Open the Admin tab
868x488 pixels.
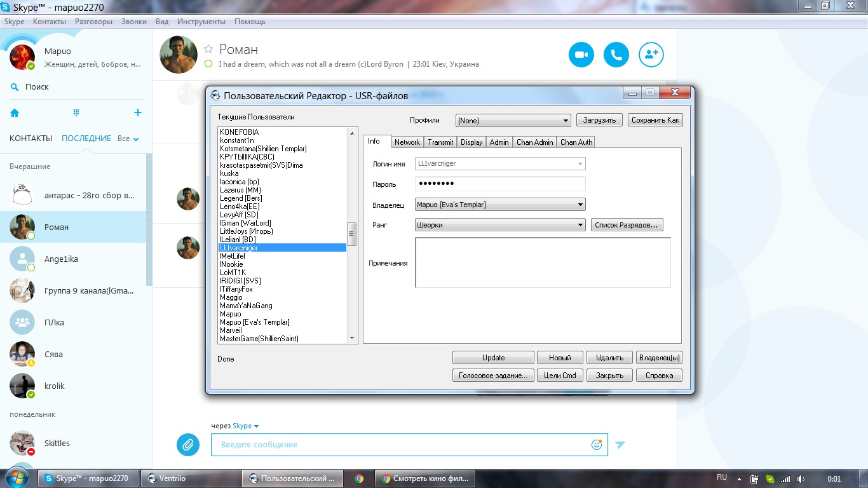pos(499,142)
